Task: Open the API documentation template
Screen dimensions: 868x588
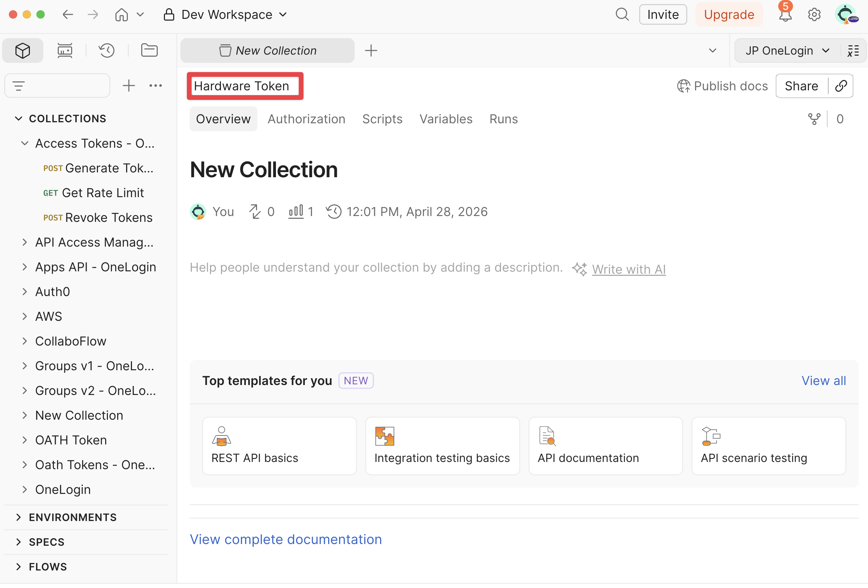Action: (x=605, y=446)
